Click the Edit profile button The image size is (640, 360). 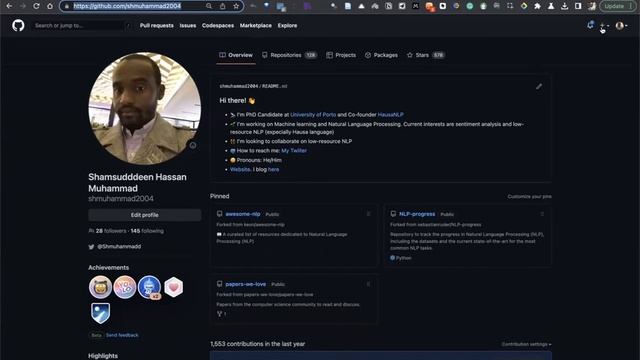coord(144,215)
